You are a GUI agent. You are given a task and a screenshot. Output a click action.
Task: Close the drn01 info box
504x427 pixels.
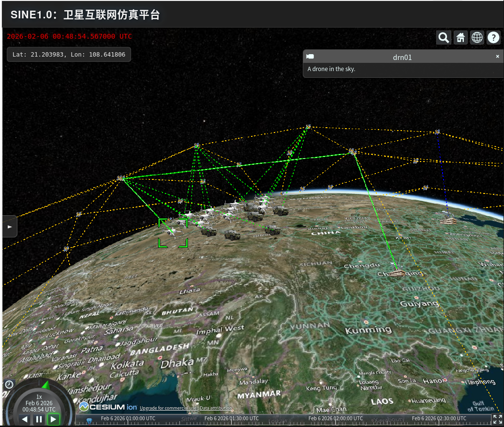[x=497, y=57]
